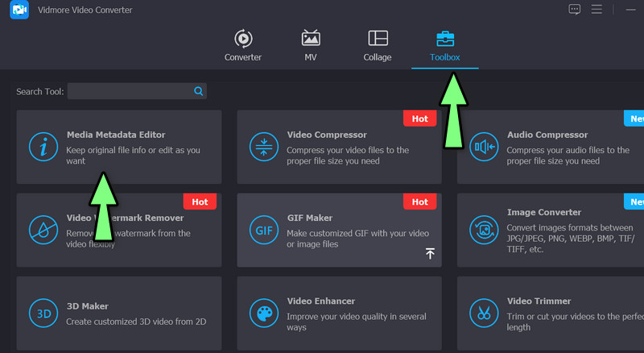The height and width of the screenshot is (353, 644).
Task: Click the Video Watermark Remover droplet icon
Action: pyautogui.click(x=42, y=230)
